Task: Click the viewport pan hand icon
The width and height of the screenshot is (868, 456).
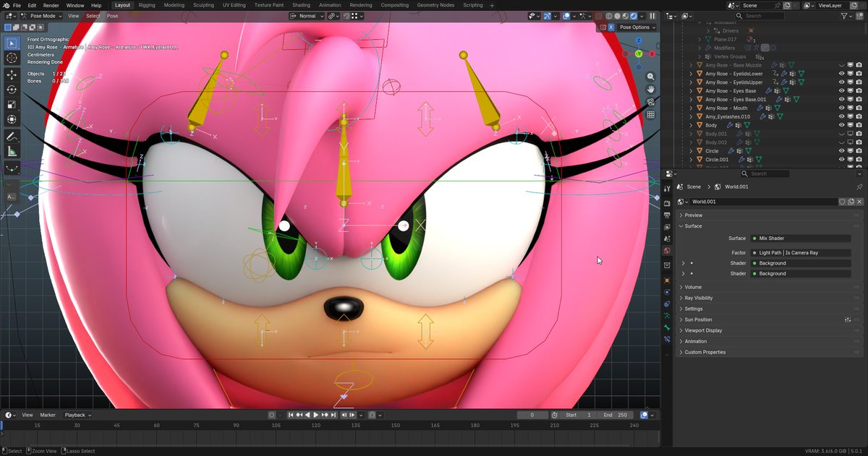Action: pyautogui.click(x=651, y=89)
